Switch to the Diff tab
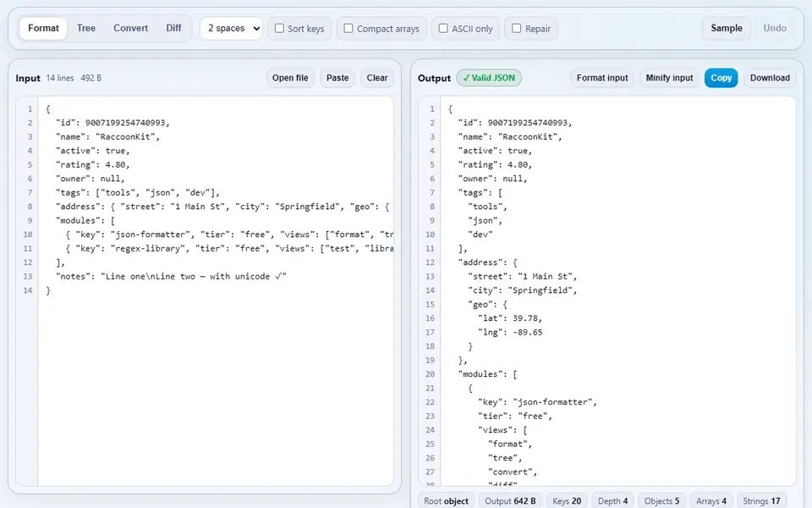 (x=173, y=28)
